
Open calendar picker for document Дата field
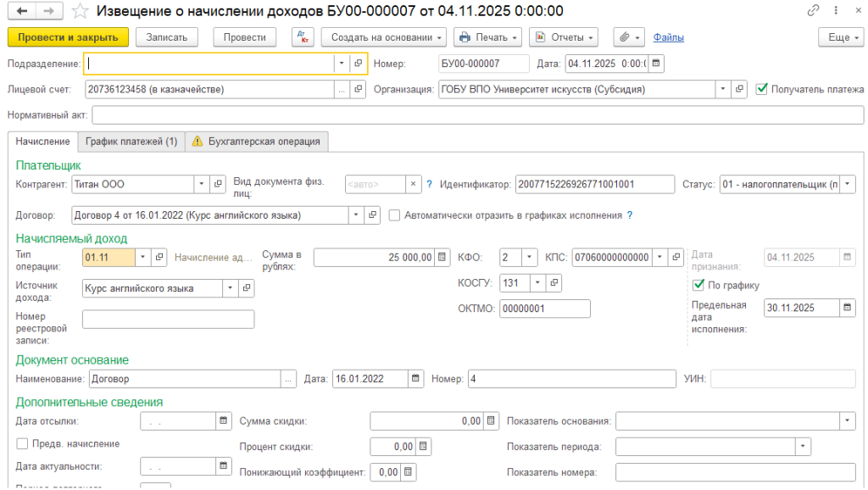pos(656,64)
